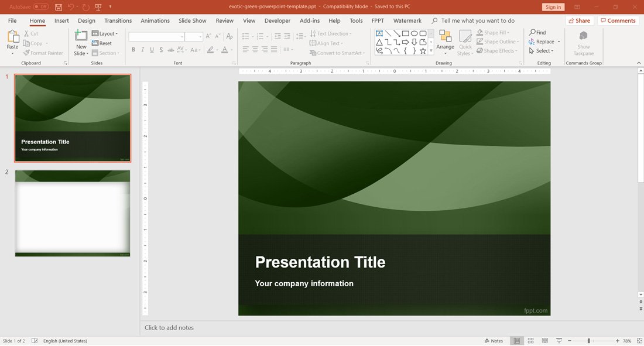Open the font name combo box

(156, 37)
